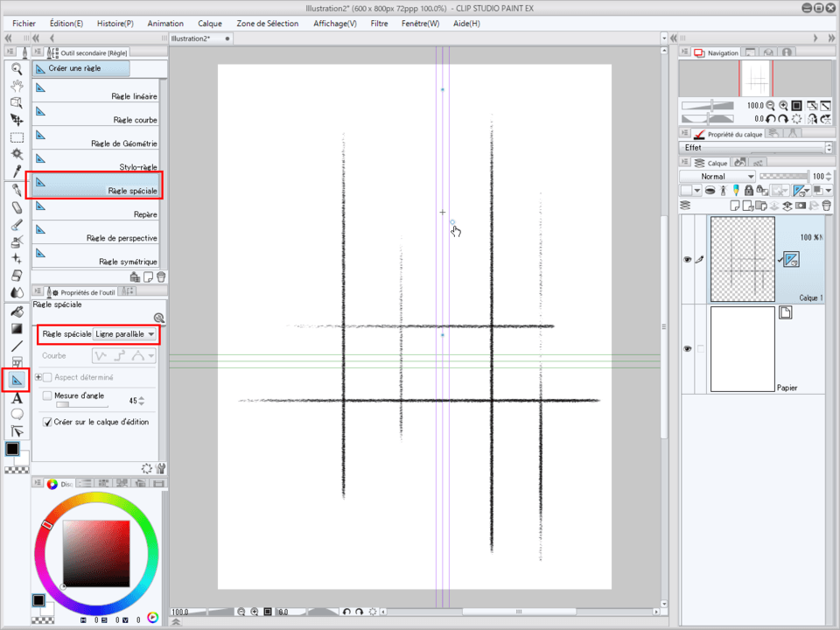Choose the Gradient tool

pos(17,328)
